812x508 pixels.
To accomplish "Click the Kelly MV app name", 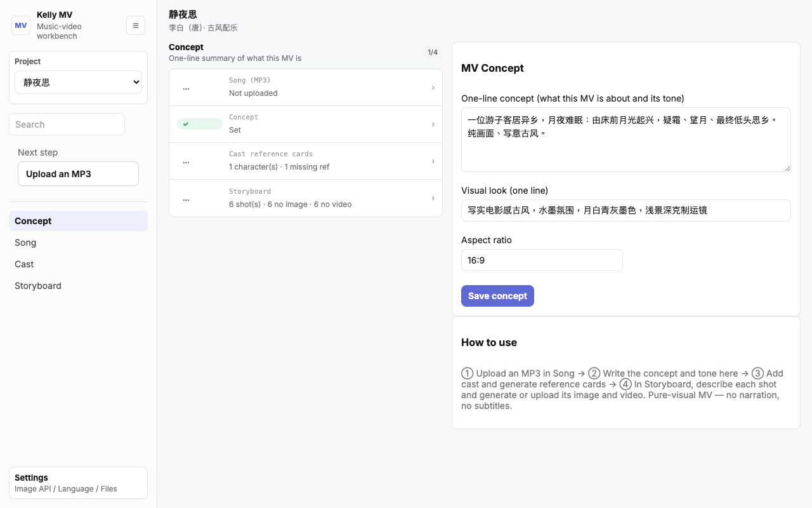I will point(55,15).
